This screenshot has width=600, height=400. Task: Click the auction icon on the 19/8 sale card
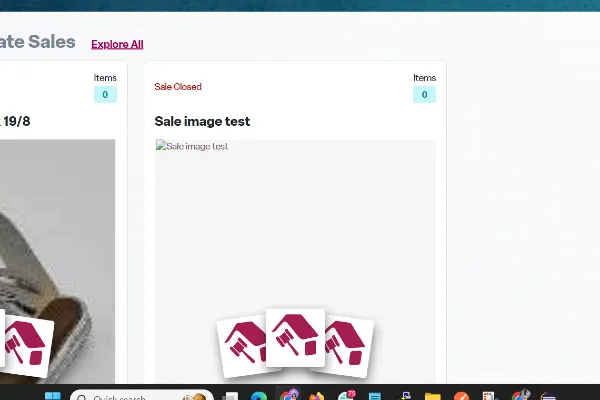[27, 345]
